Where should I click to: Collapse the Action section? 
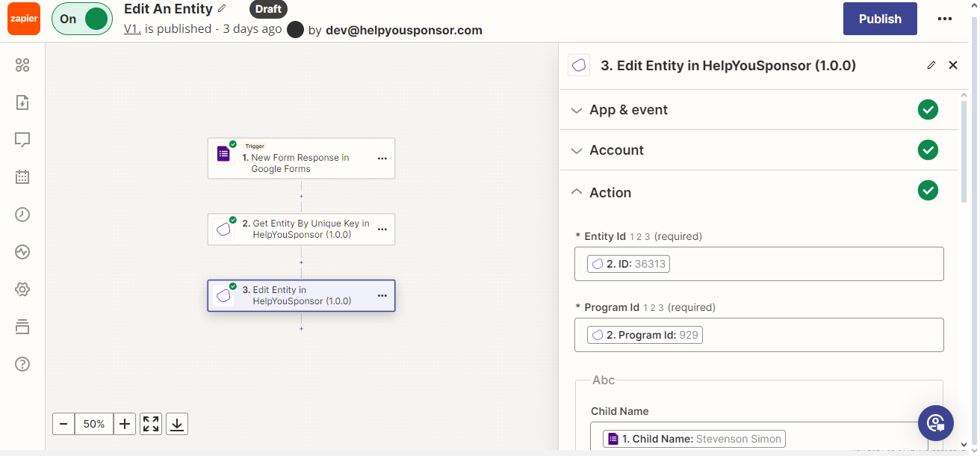point(759,192)
